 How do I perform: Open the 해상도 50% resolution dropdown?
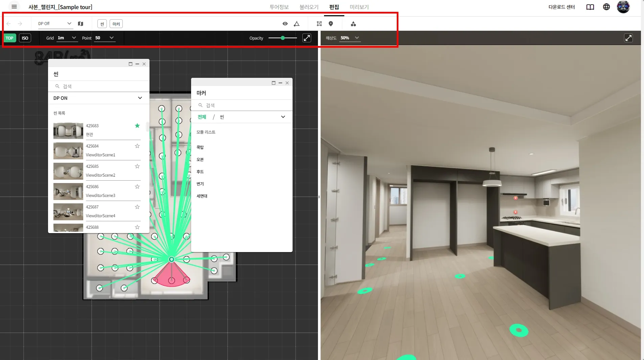click(x=350, y=38)
